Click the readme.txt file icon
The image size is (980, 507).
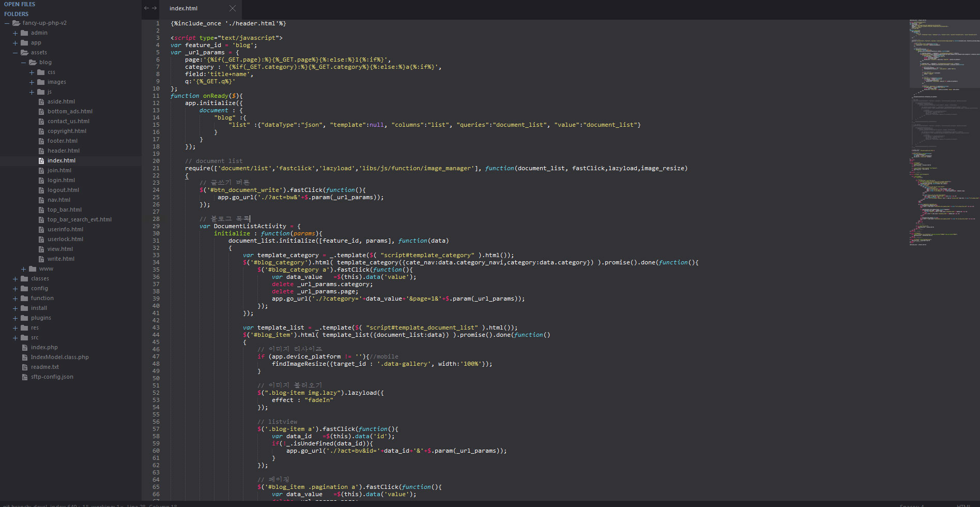[25, 367]
